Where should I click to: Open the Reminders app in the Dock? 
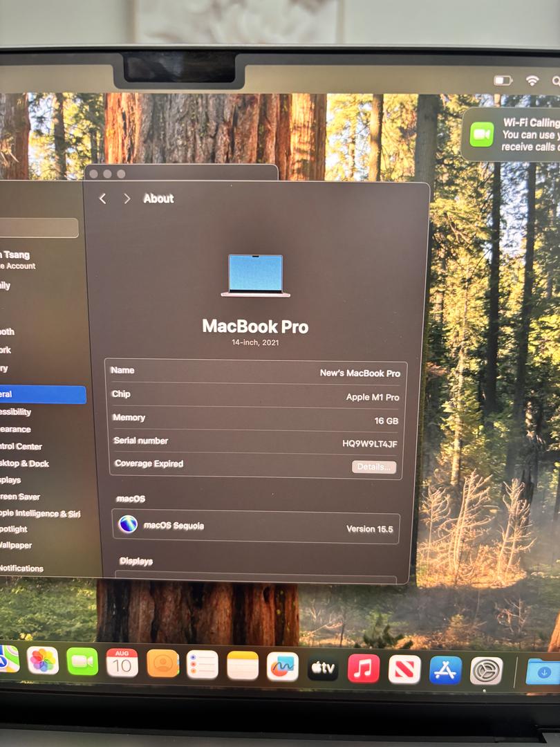[203, 664]
